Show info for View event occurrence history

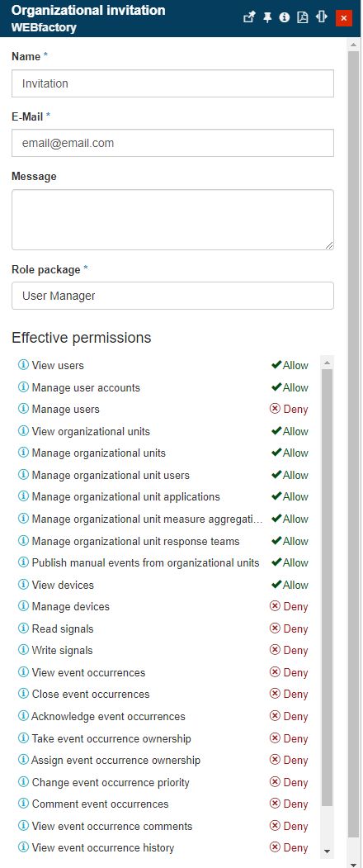pos(23,847)
